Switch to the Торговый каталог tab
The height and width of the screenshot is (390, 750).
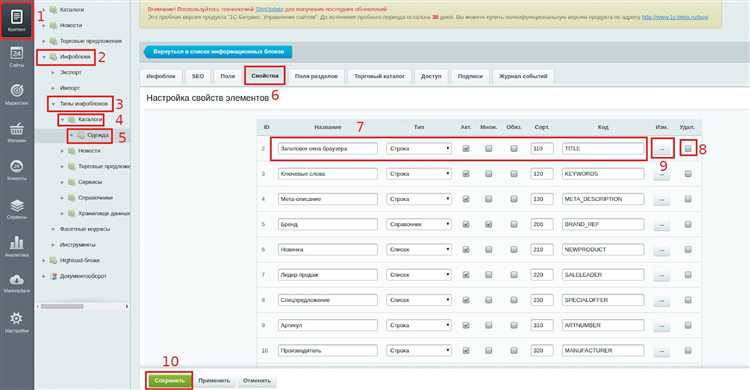tap(379, 76)
